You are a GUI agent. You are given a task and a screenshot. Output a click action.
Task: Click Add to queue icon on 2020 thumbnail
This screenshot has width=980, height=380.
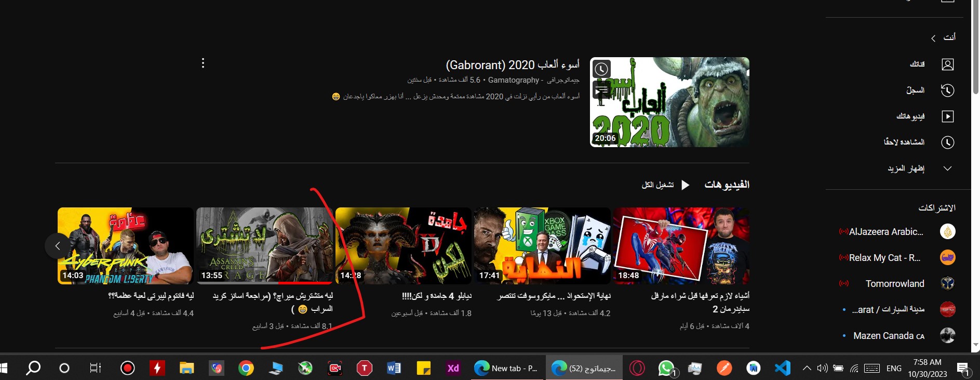(601, 90)
